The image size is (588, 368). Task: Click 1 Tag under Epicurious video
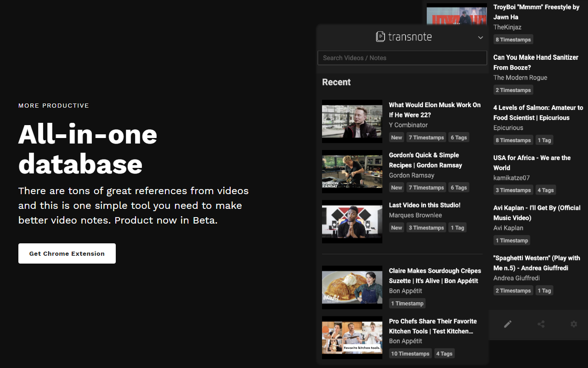(544, 140)
